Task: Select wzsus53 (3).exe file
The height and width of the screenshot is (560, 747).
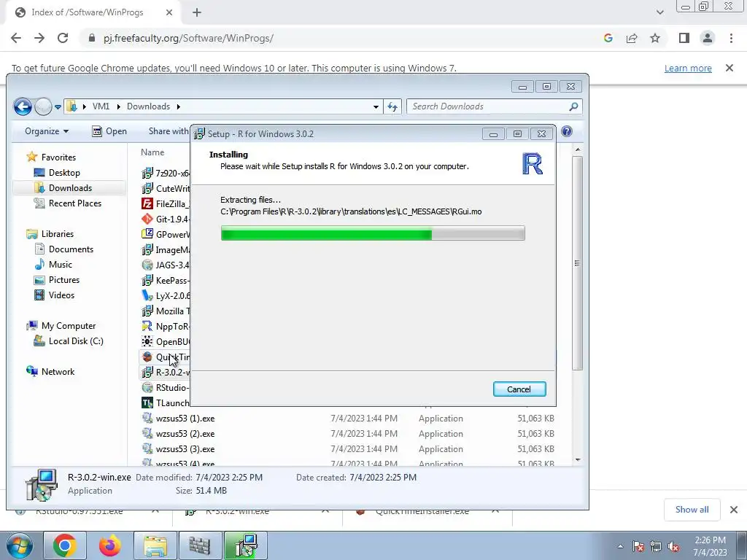Action: pyautogui.click(x=185, y=448)
